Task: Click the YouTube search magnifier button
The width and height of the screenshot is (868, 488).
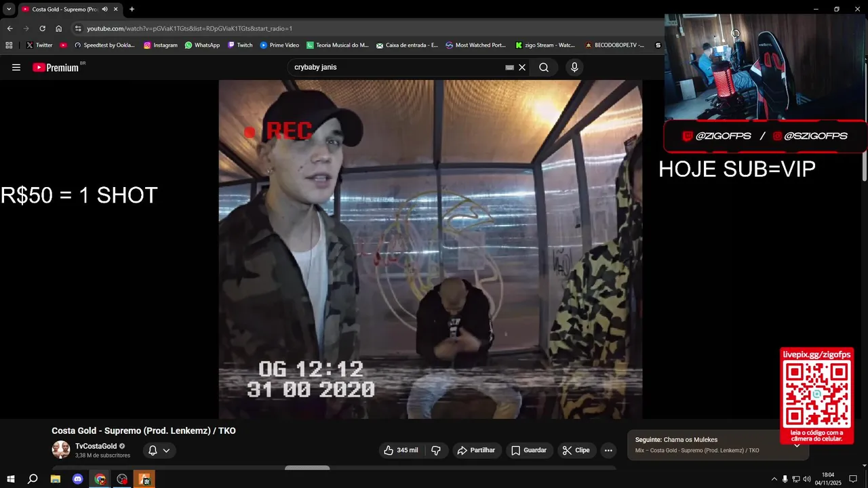Action: pos(544,67)
